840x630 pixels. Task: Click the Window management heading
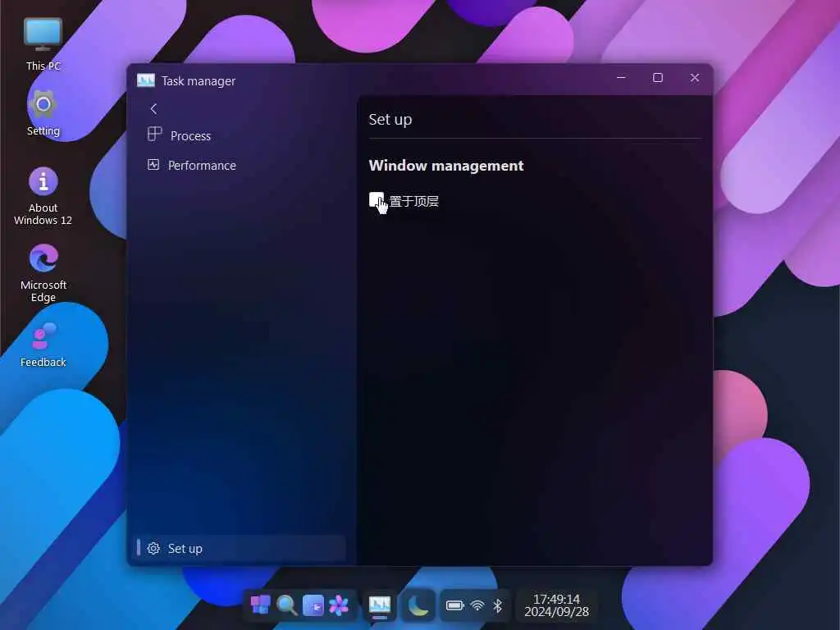446,166
